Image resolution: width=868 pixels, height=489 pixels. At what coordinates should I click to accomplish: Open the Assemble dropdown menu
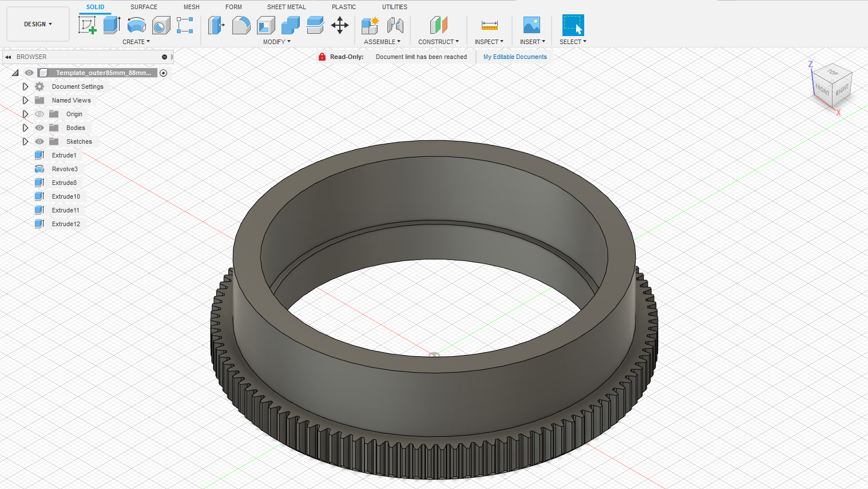point(382,42)
